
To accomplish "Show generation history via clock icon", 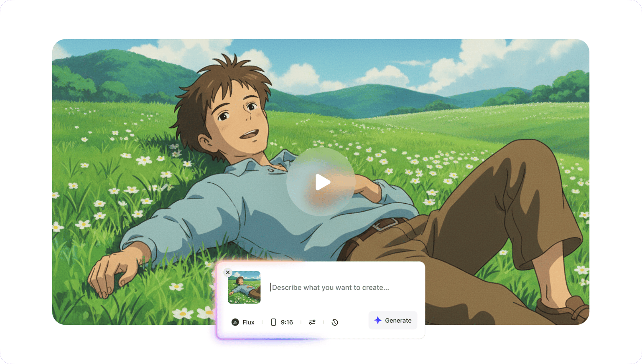I will 335,322.
